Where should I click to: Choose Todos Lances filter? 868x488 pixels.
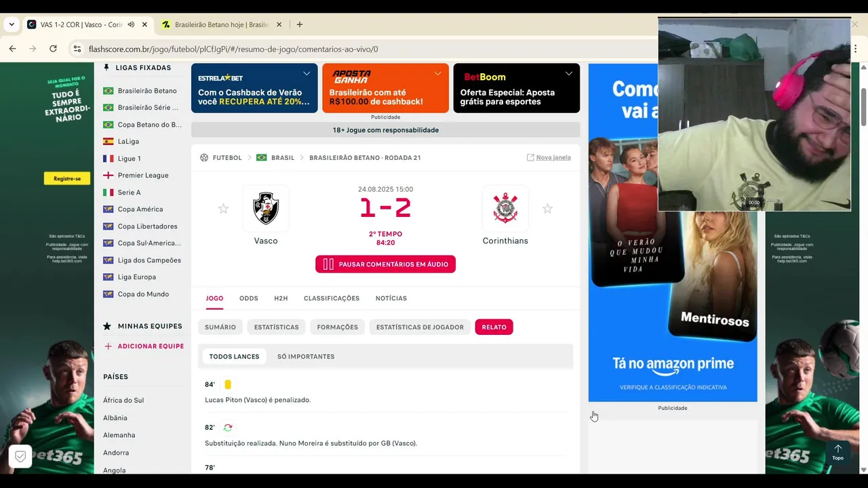(234, 357)
